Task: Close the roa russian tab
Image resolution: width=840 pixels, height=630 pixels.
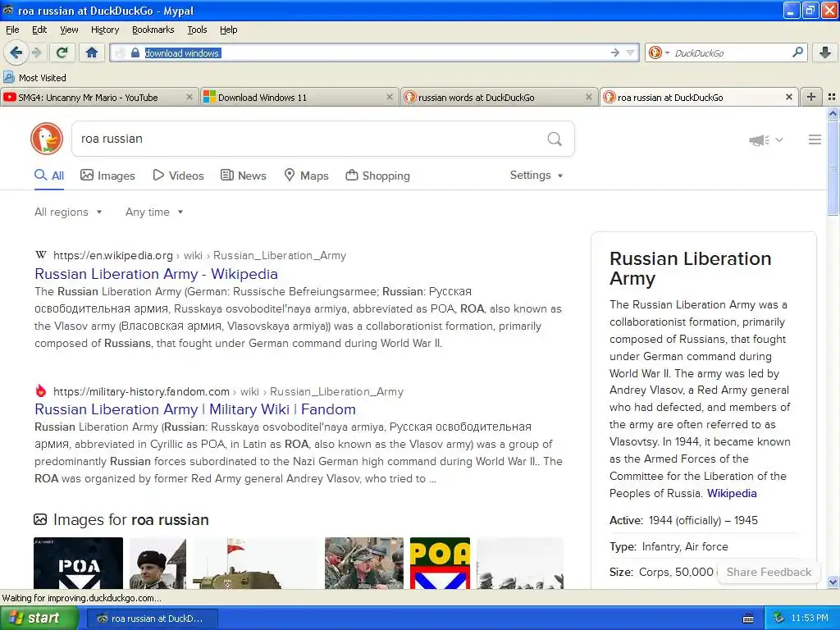Action: [x=788, y=97]
